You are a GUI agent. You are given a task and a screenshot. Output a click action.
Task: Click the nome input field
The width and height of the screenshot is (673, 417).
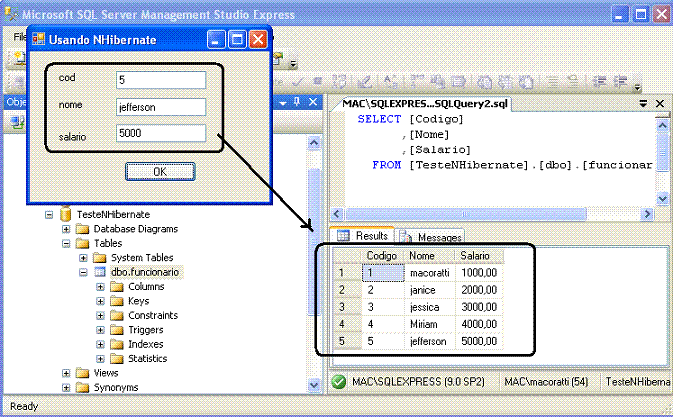[161, 107]
